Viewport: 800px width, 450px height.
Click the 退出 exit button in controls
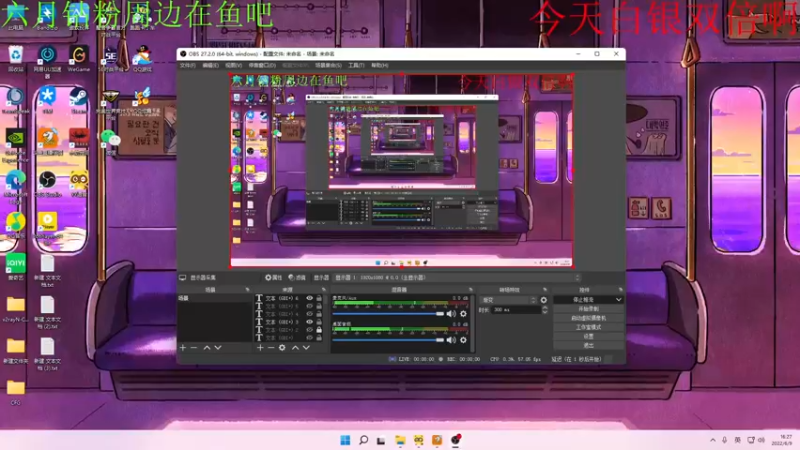click(x=588, y=345)
